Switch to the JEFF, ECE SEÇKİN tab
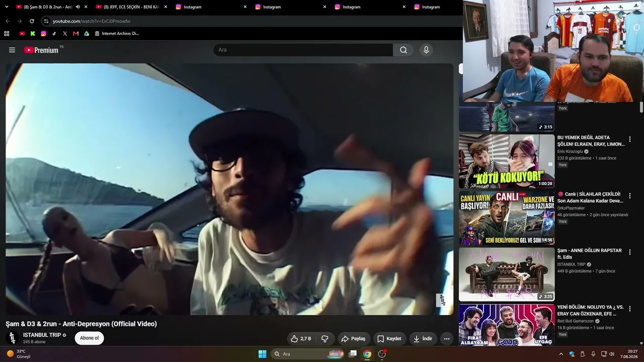The width and height of the screenshot is (644, 362). click(131, 7)
